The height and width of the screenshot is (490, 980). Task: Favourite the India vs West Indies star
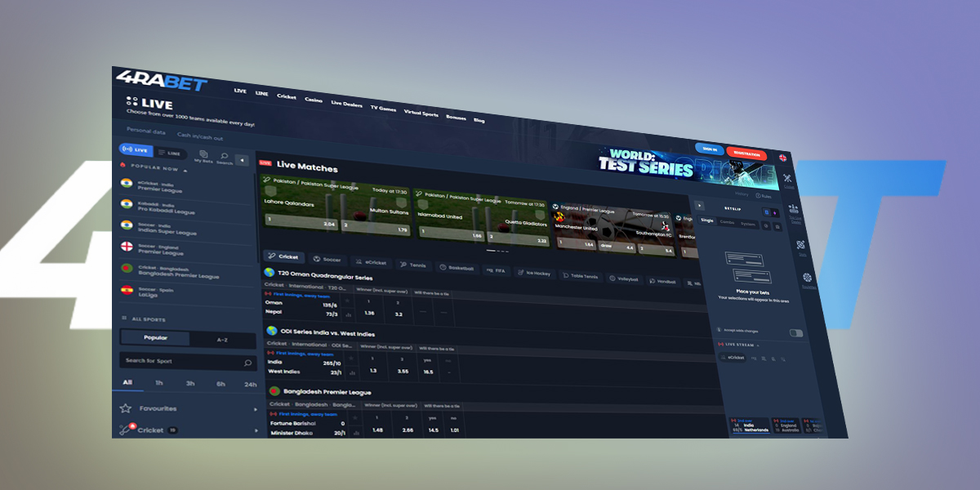coord(353,359)
